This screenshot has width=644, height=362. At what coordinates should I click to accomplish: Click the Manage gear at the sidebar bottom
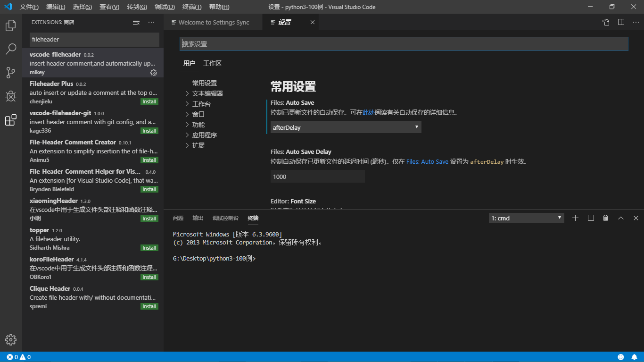[x=10, y=339]
